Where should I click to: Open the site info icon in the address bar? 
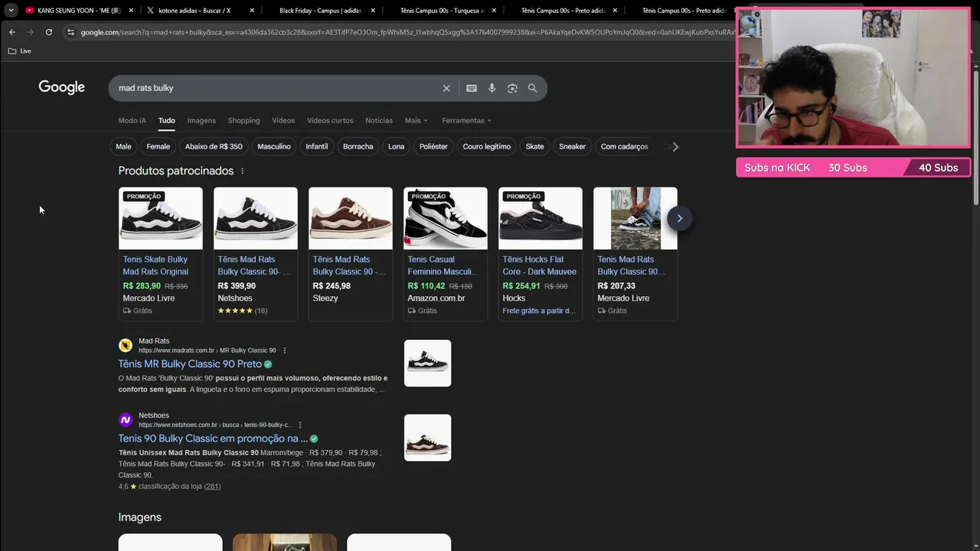pyautogui.click(x=70, y=32)
